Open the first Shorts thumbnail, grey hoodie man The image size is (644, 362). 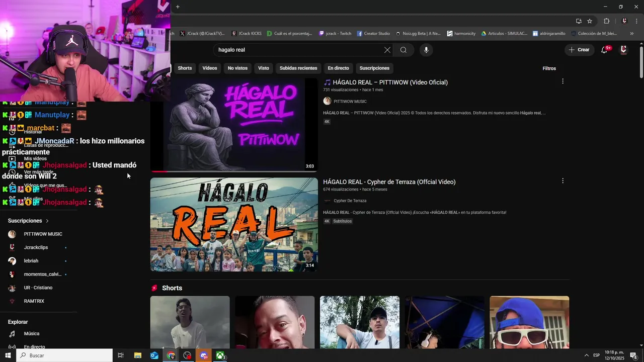click(x=190, y=322)
